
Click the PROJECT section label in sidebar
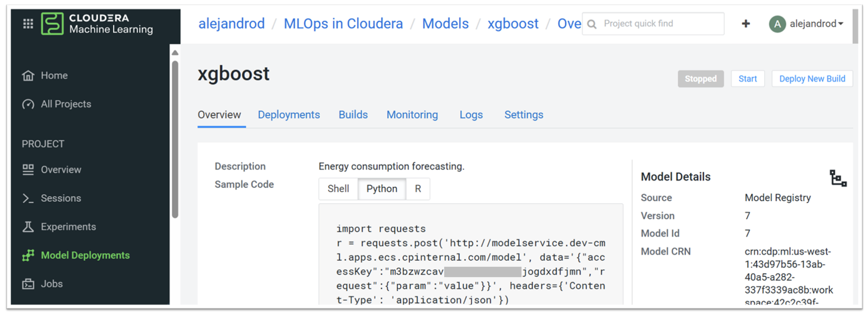pyautogui.click(x=43, y=144)
